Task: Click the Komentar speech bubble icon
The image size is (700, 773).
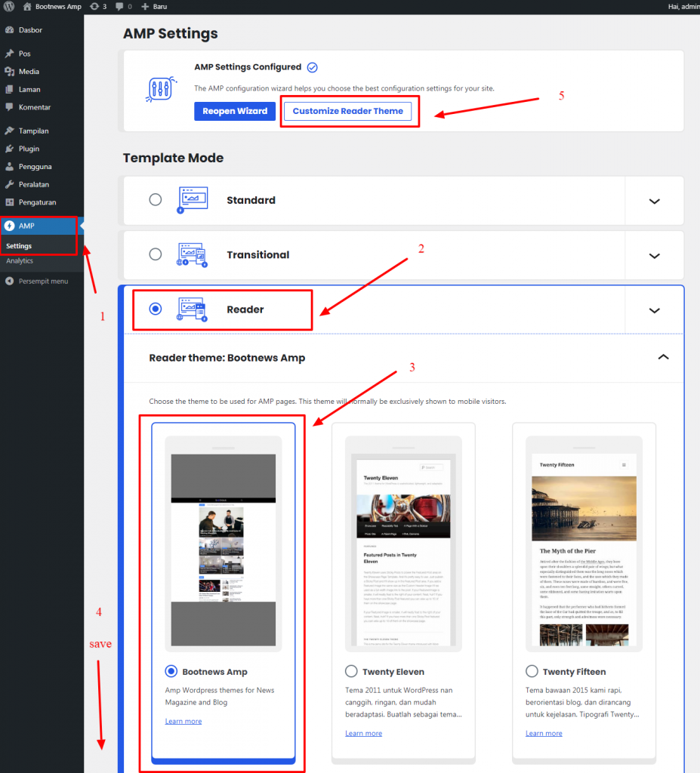Action: (x=9, y=107)
